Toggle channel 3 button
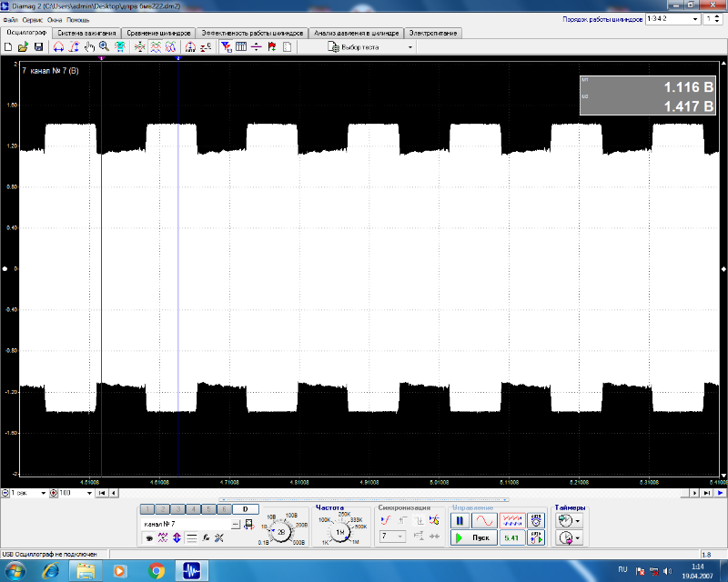 (177, 509)
